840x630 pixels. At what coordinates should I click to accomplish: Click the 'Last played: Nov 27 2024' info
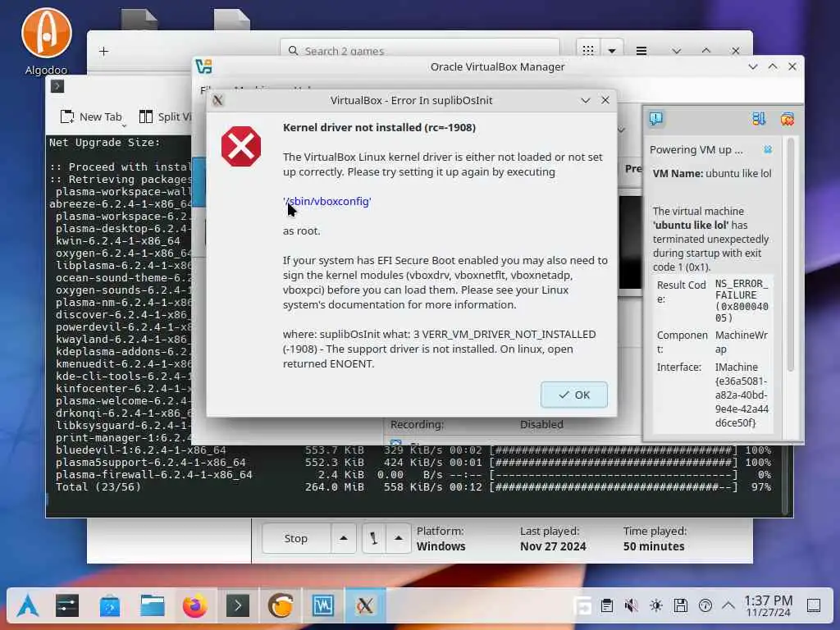pos(553,538)
